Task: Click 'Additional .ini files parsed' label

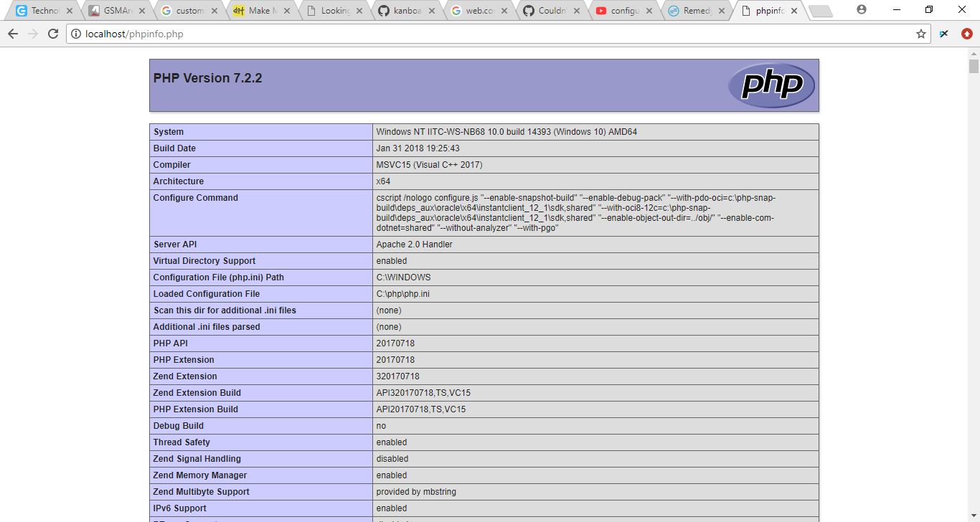Action: 207,327
